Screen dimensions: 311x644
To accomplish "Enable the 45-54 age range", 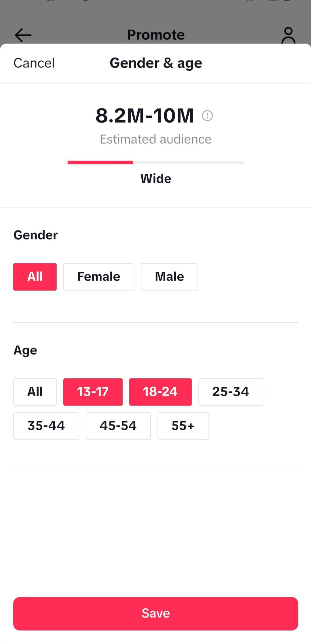I will coord(118,426).
